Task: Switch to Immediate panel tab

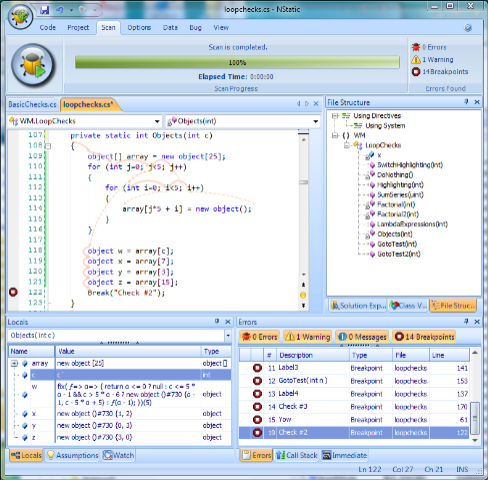Action: tap(345, 455)
